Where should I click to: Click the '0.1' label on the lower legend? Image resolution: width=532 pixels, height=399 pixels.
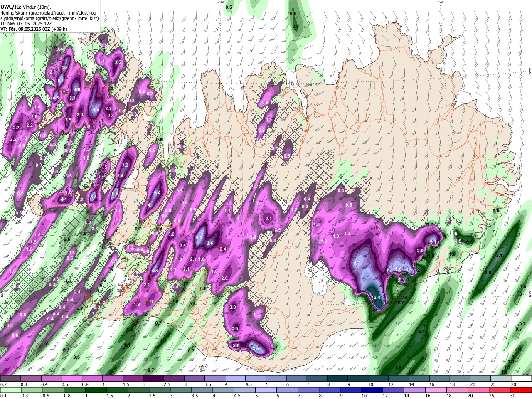(x=3, y=396)
